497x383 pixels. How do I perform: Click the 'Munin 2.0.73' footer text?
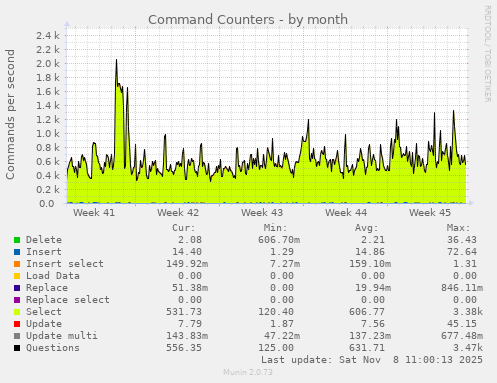(x=248, y=372)
